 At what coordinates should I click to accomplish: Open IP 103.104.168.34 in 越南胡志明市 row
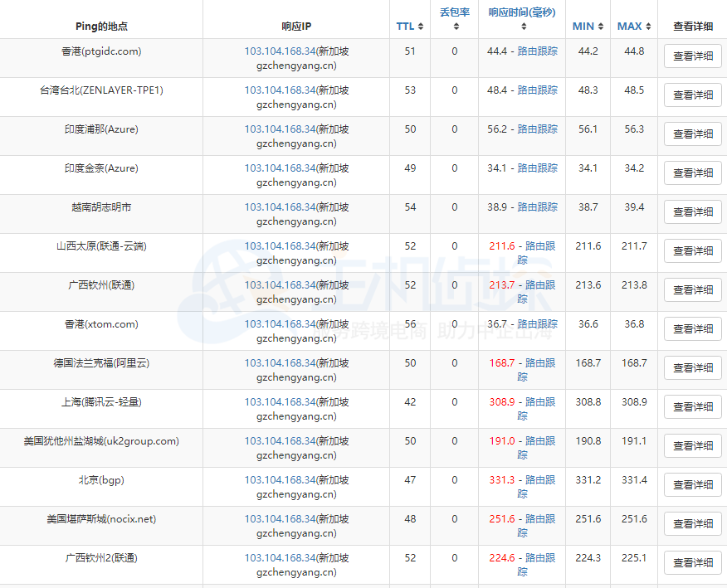[x=280, y=207]
